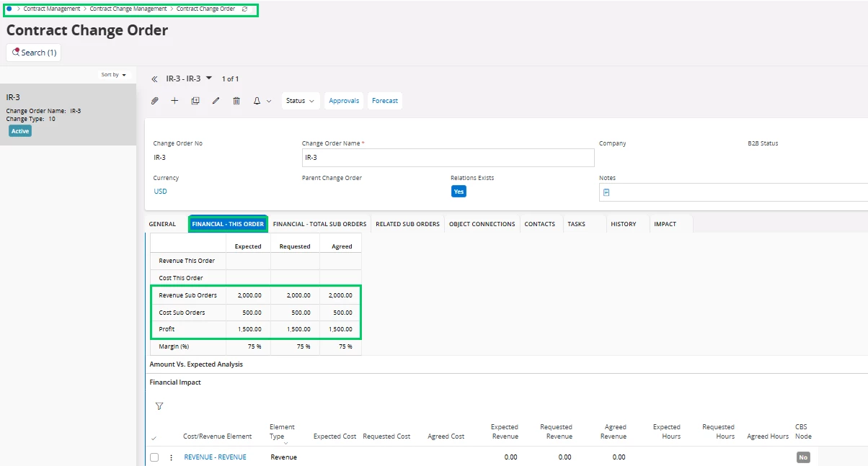Edit the record with pencil icon
Screen dimensions: 868x466
coord(216,101)
